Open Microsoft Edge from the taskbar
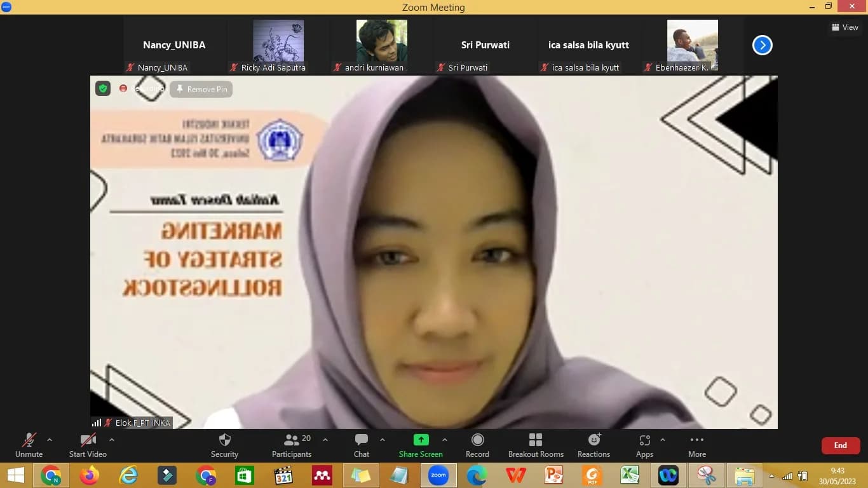This screenshot has height=488, width=868. (477, 475)
